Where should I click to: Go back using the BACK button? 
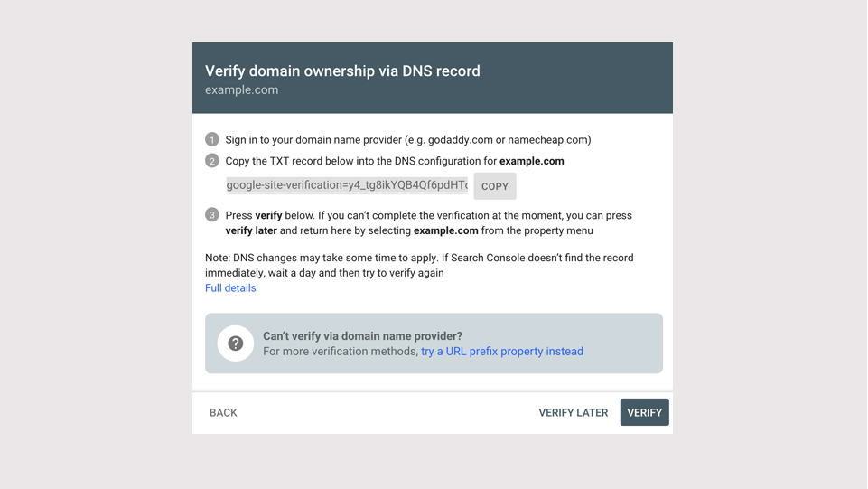point(223,412)
